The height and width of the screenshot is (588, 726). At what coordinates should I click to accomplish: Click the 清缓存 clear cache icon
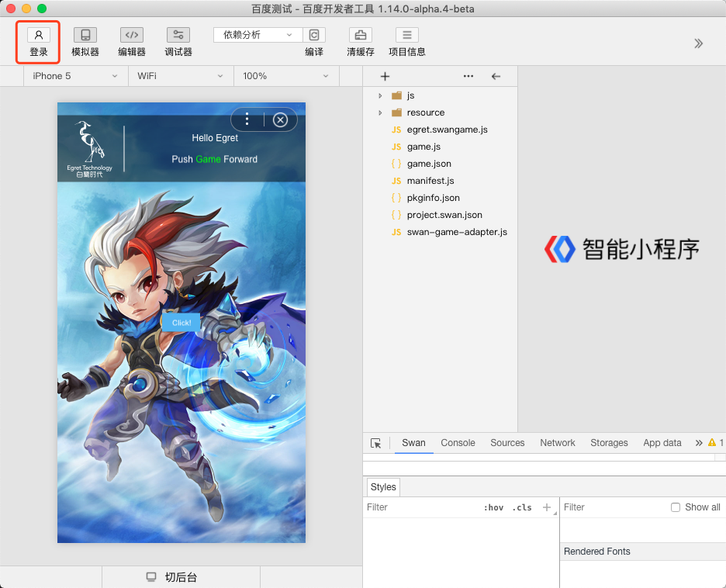click(x=360, y=35)
